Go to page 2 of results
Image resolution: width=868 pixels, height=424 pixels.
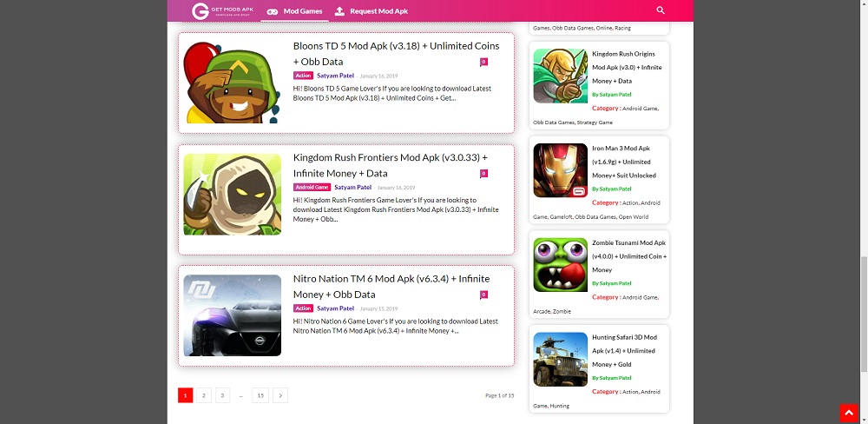[203, 395]
